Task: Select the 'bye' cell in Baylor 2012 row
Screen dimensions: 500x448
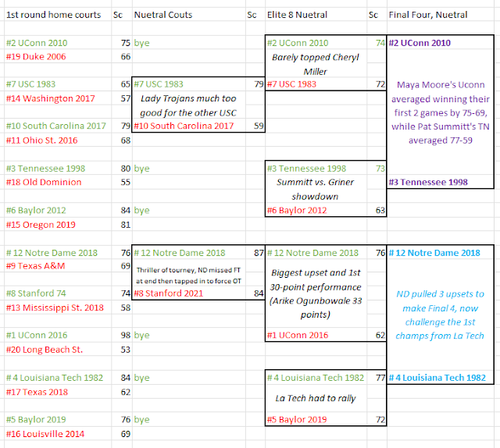Action: (x=189, y=210)
